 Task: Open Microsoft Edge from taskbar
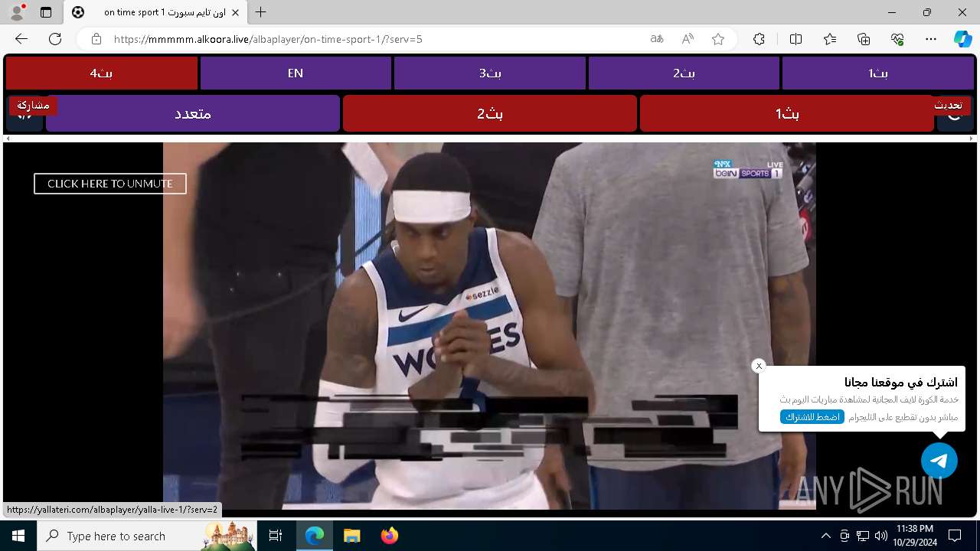[x=315, y=536]
